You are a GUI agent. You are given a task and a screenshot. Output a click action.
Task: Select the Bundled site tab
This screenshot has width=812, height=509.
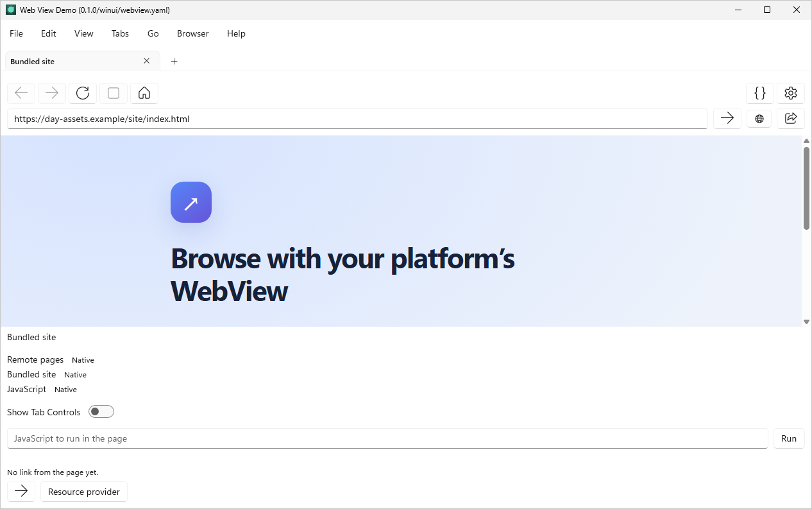point(82,61)
